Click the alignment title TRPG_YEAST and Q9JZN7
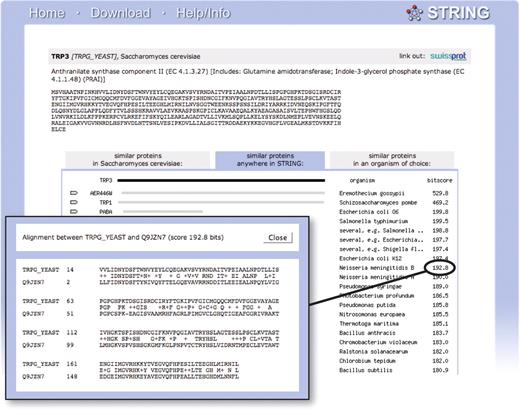The image size is (520, 412). click(123, 237)
